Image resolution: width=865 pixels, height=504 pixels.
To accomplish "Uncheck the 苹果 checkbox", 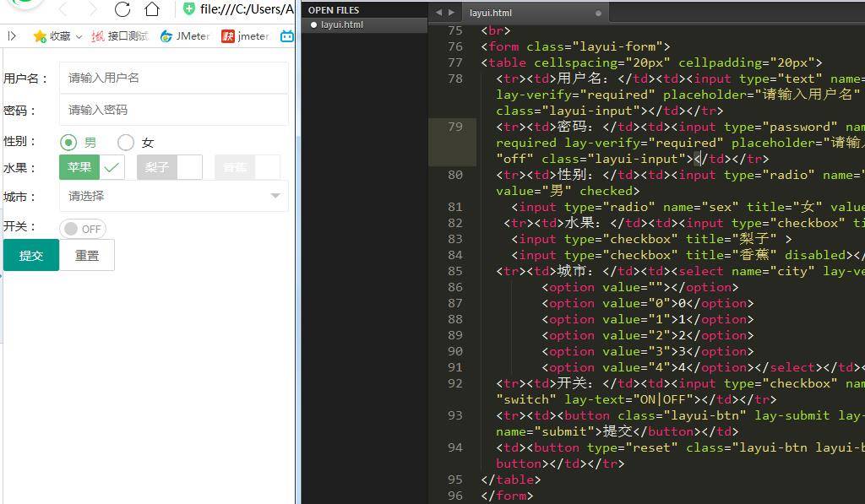I will (91, 167).
